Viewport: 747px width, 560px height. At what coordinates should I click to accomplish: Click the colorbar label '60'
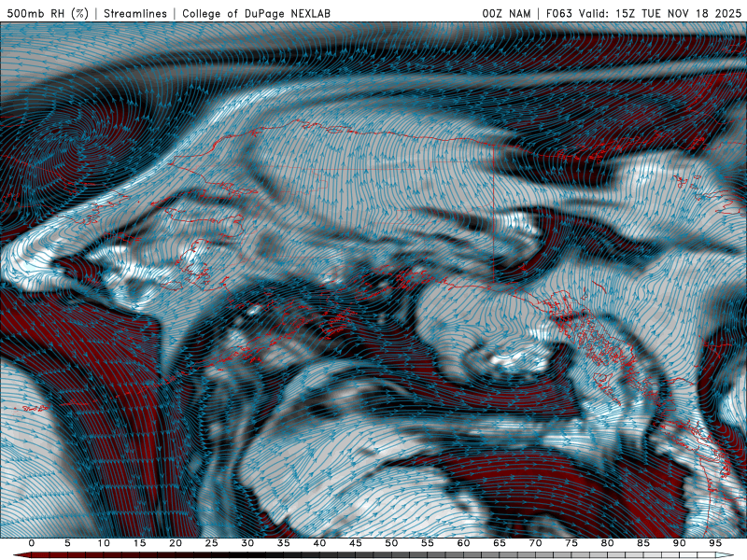tap(463, 543)
